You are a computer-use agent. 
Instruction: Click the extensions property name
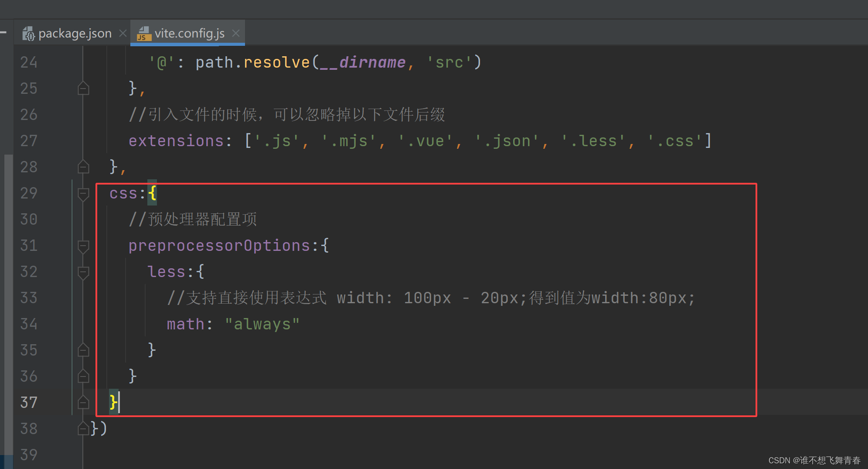[x=176, y=140]
